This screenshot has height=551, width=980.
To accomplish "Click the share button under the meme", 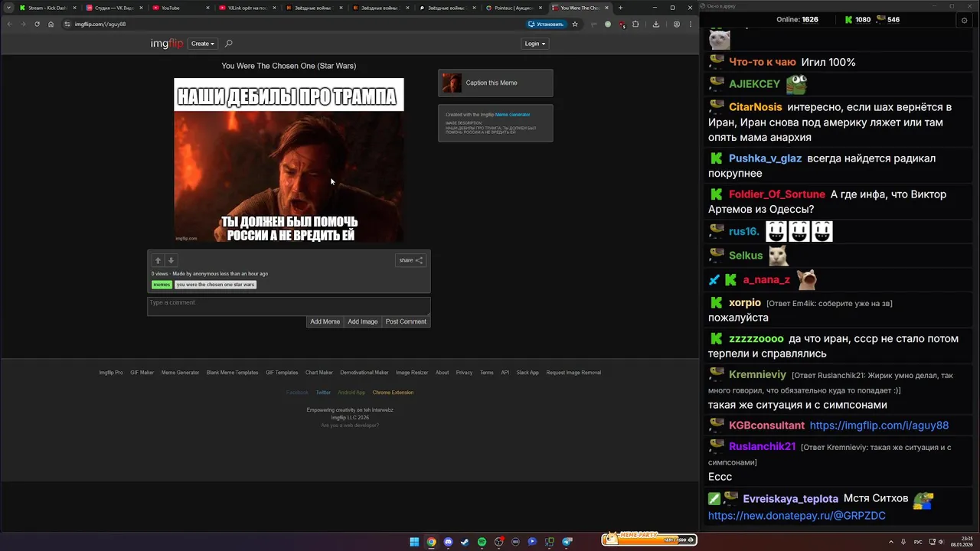I will click(411, 260).
